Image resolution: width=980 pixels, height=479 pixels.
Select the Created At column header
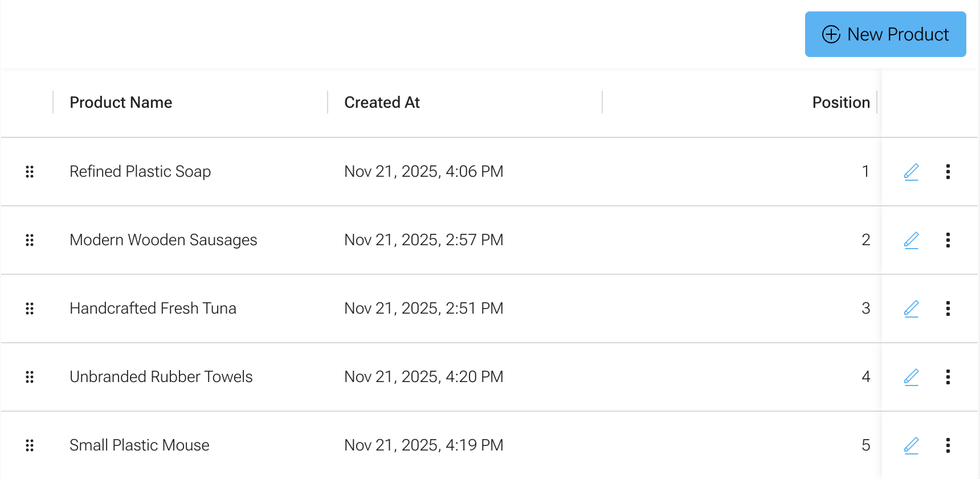[382, 102]
